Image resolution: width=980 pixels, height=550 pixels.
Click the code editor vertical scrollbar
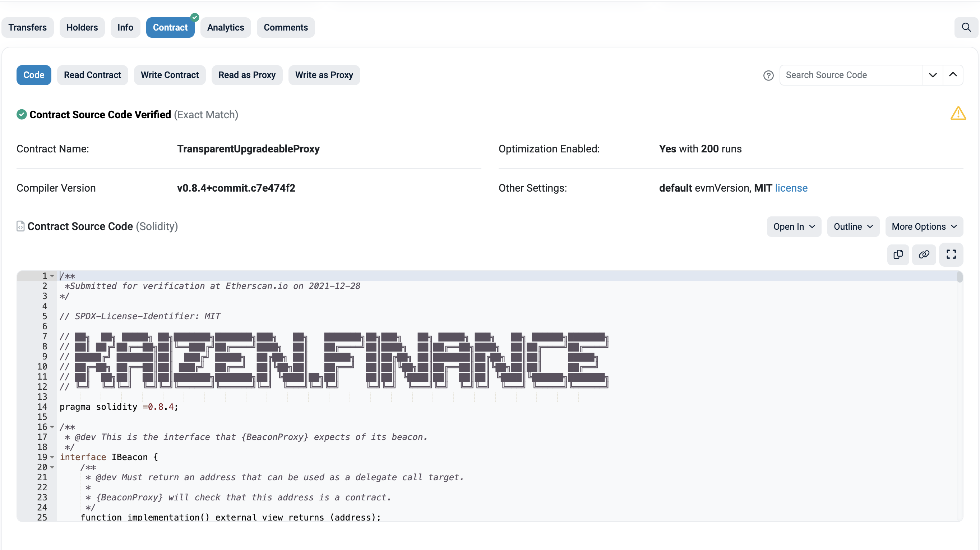tap(959, 278)
